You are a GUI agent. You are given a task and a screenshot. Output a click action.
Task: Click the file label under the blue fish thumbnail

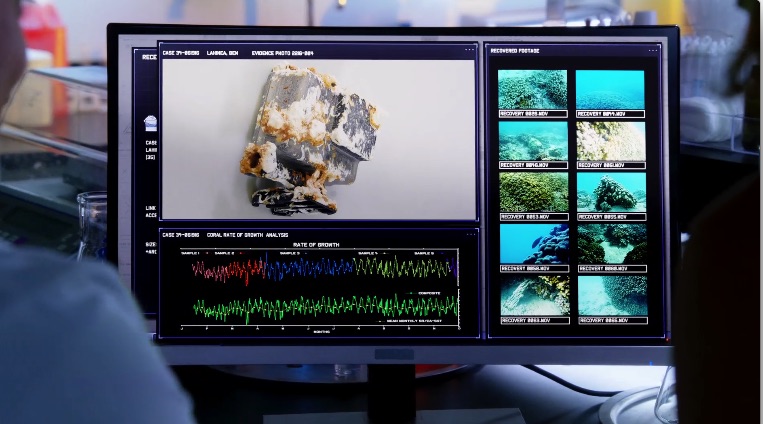[x=534, y=269]
